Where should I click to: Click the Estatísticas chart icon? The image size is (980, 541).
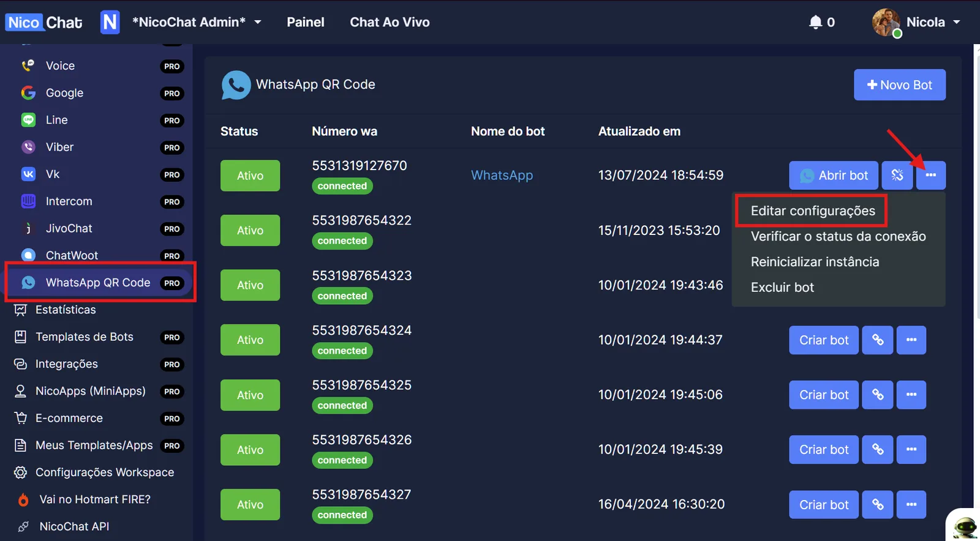20,310
